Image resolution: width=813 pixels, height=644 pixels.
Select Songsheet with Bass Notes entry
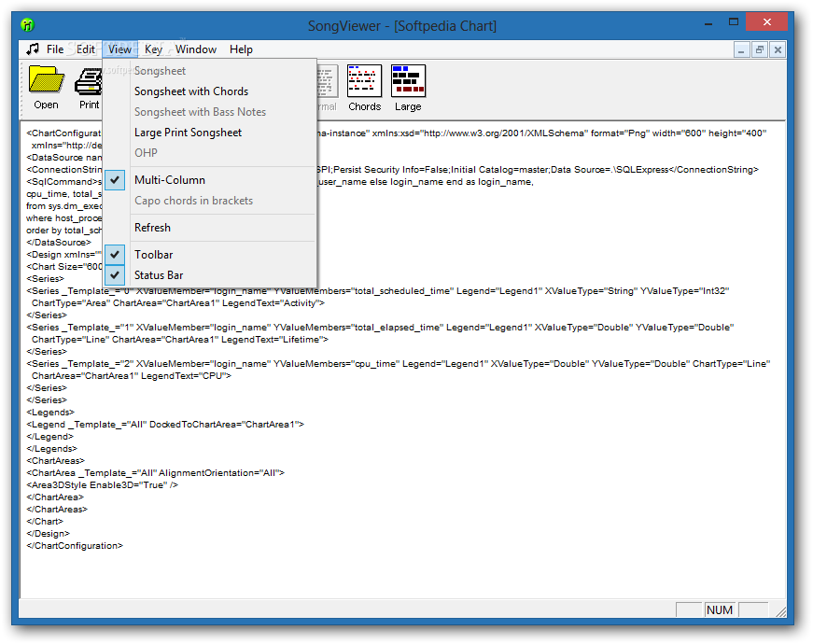pyautogui.click(x=210, y=112)
